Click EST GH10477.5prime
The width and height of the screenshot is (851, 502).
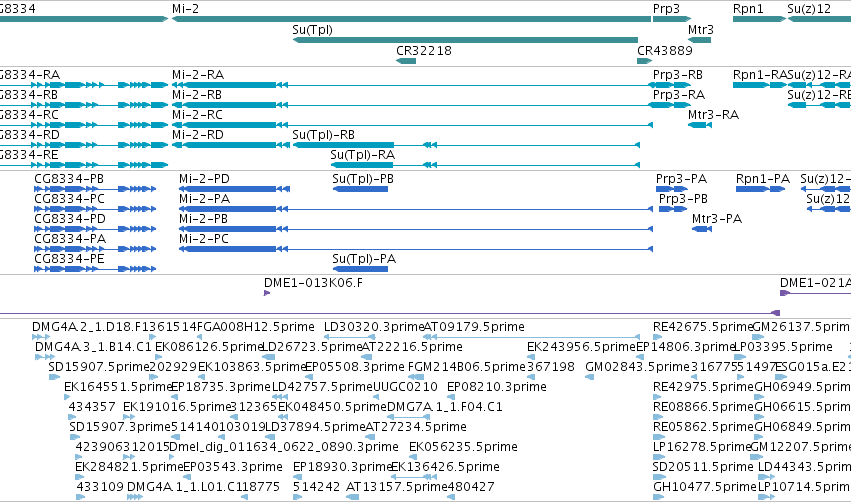pos(658,497)
